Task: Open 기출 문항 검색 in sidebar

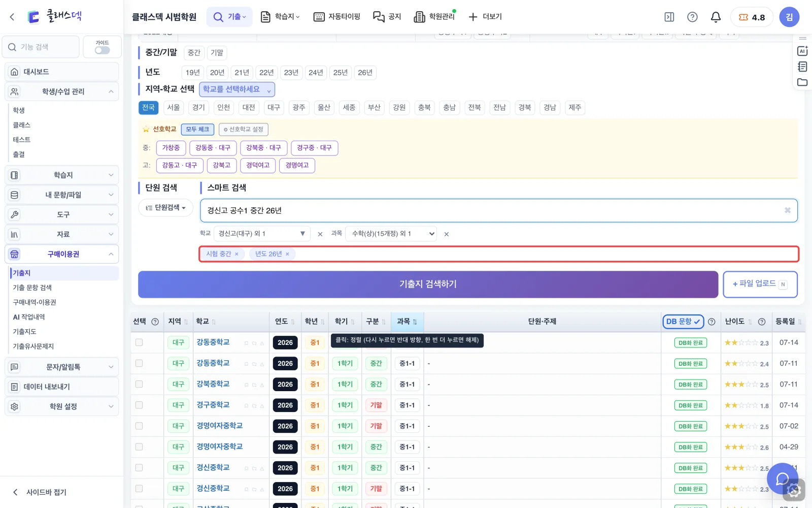Action: (32, 288)
